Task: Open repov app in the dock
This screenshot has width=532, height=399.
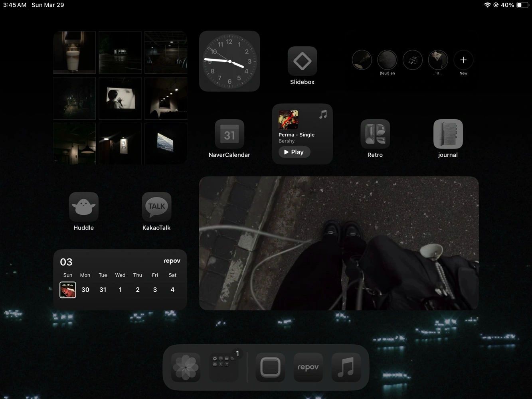Action: coord(308,367)
